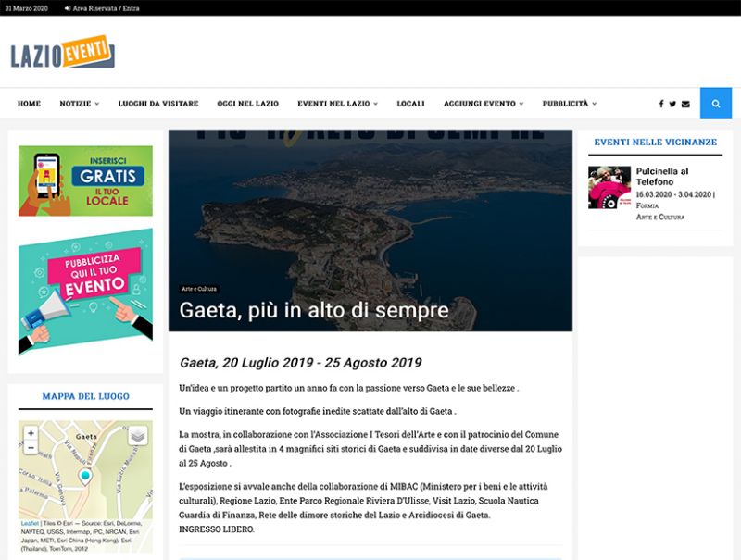The width and height of the screenshot is (741, 560).
Task: Open the Pulcinella al Telefono thumbnail image
Action: click(x=609, y=188)
